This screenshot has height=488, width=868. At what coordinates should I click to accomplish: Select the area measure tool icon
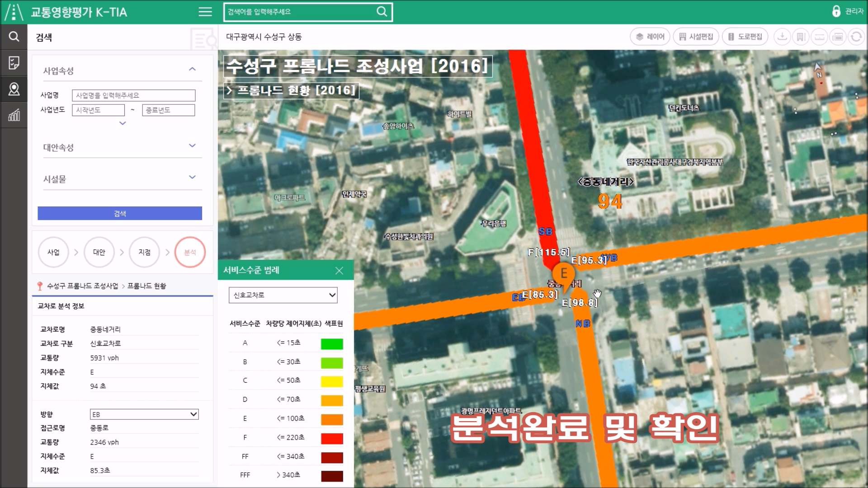click(x=838, y=37)
